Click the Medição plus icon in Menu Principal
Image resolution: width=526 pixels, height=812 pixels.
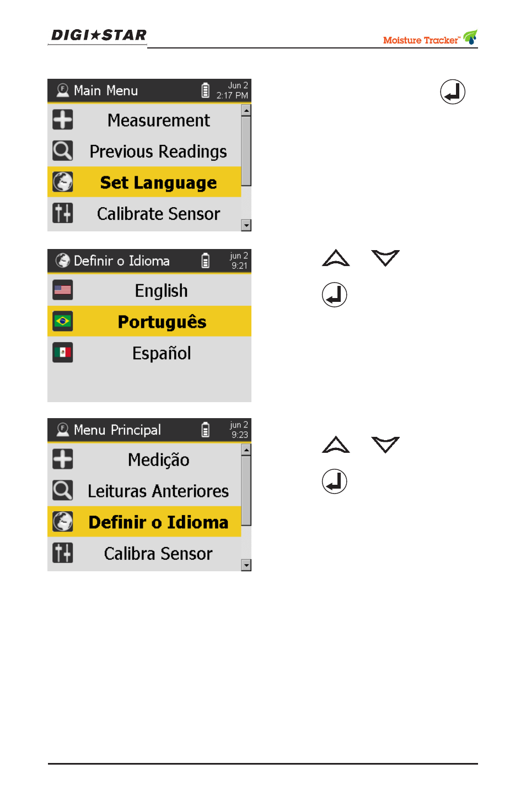63,459
